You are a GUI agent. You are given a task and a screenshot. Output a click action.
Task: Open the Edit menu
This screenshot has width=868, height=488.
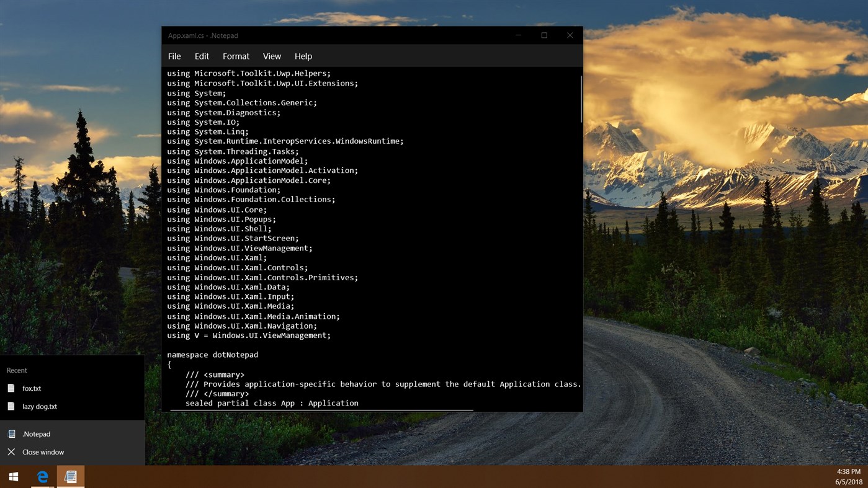pos(201,56)
